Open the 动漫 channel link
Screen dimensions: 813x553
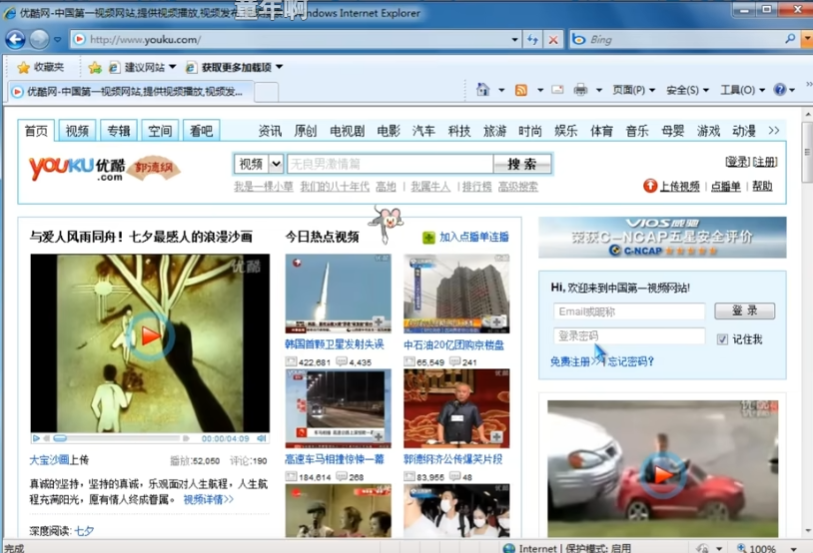click(744, 131)
